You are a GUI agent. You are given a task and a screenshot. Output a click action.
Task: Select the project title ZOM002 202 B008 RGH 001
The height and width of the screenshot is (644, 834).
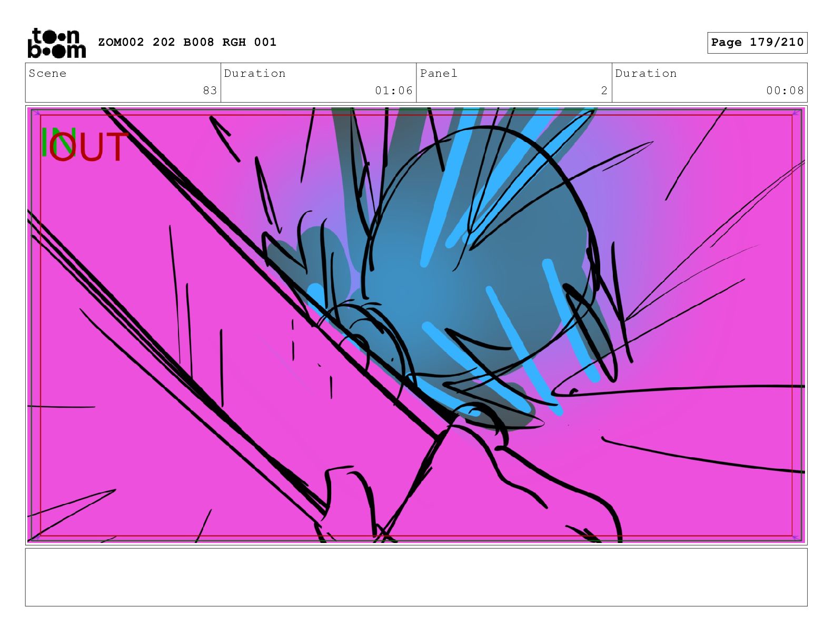coord(187,42)
